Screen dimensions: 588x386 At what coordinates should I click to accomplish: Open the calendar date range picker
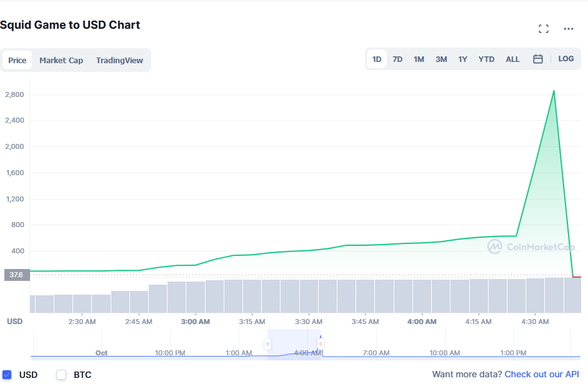(538, 59)
